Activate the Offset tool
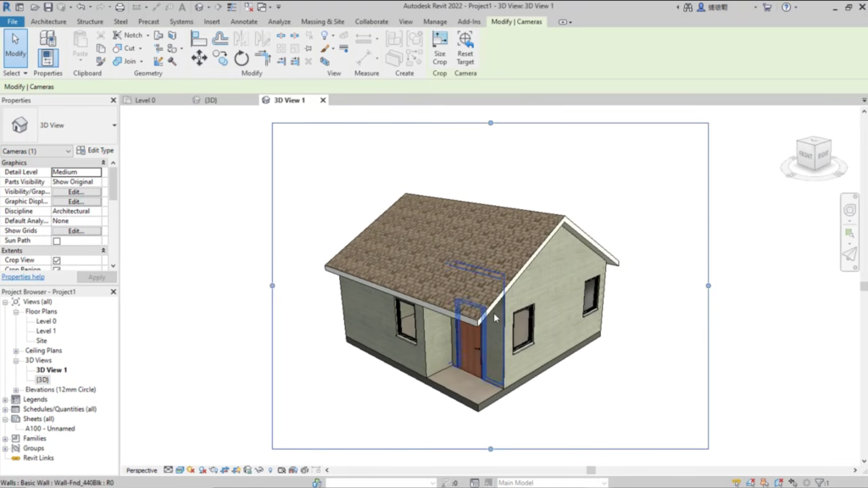 point(220,38)
